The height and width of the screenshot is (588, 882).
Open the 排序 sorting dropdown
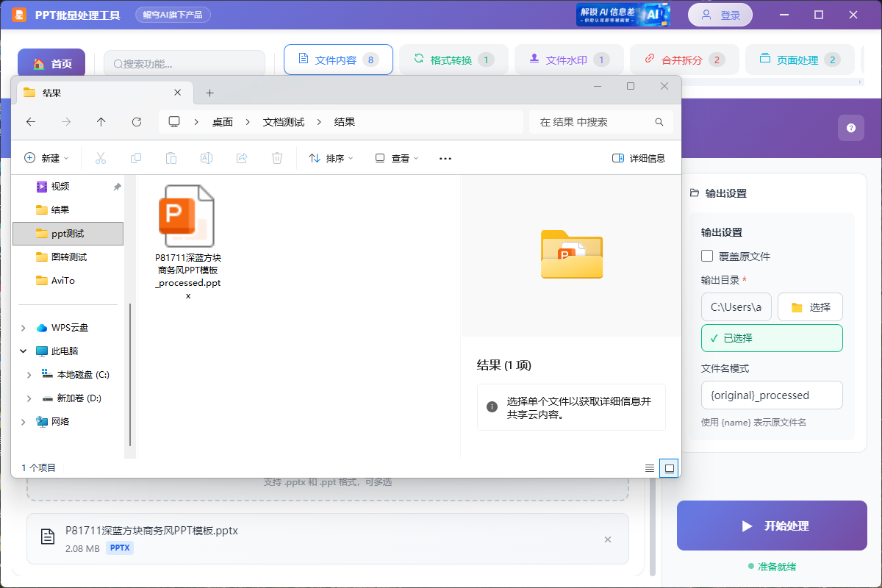[x=331, y=157]
